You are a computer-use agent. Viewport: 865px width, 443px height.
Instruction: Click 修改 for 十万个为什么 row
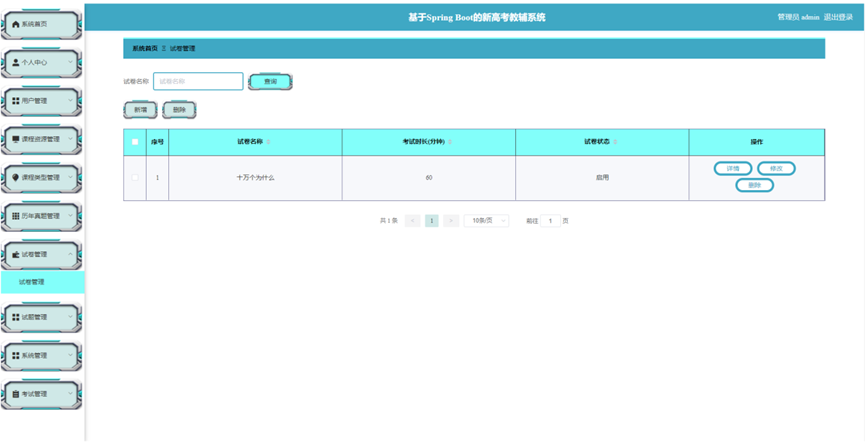tap(776, 168)
